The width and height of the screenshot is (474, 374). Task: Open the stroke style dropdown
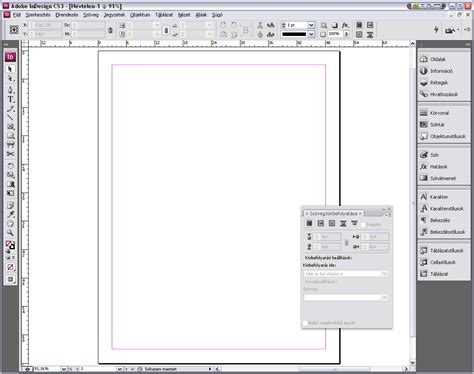(x=311, y=34)
